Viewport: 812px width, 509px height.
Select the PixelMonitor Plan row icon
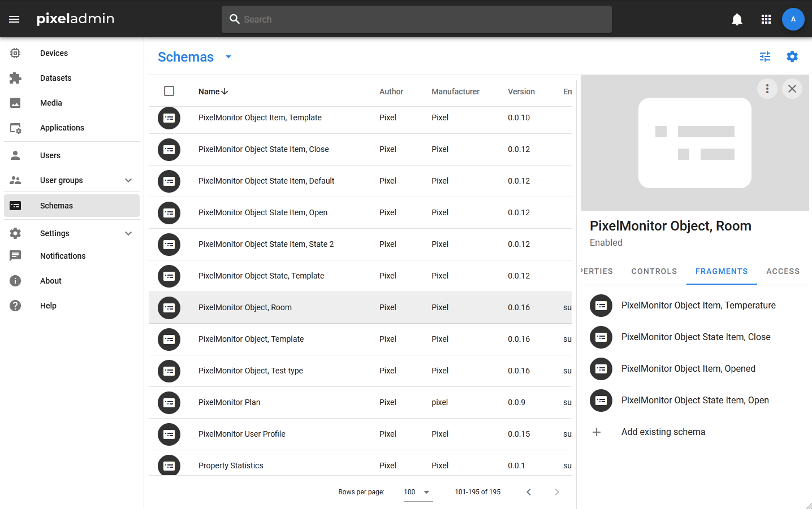(169, 403)
